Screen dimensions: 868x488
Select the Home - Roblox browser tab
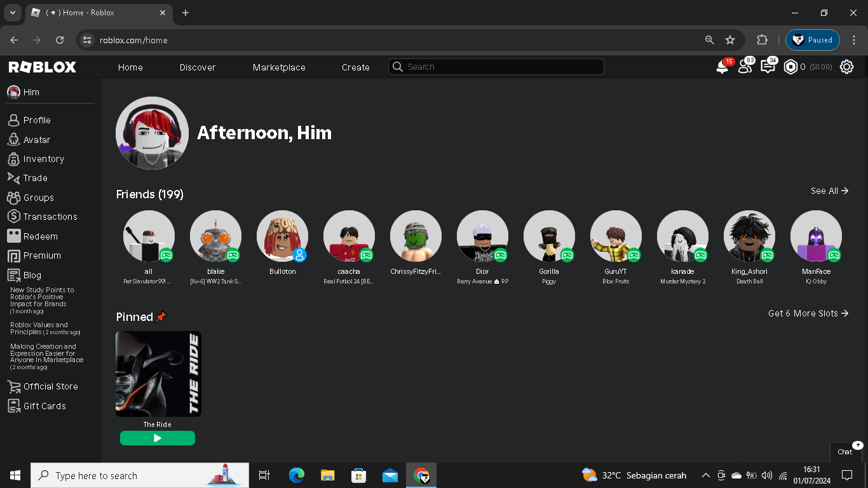coord(98,13)
